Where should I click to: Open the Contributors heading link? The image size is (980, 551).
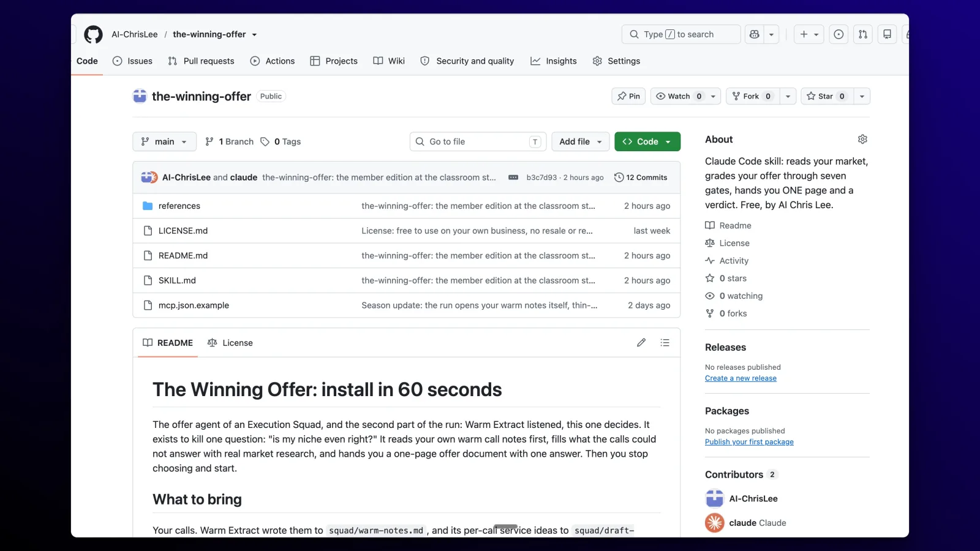coord(741,474)
